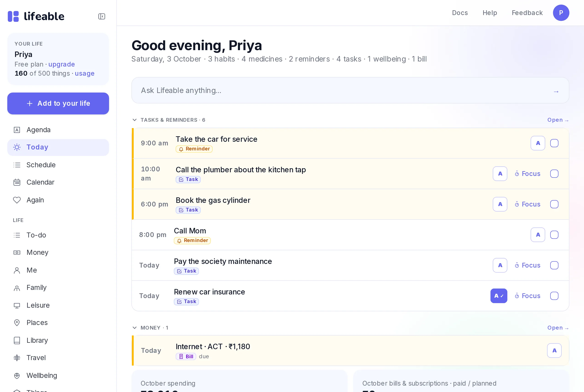Open Leisure in the sidebar
The image size is (584, 392).
[x=58, y=305]
